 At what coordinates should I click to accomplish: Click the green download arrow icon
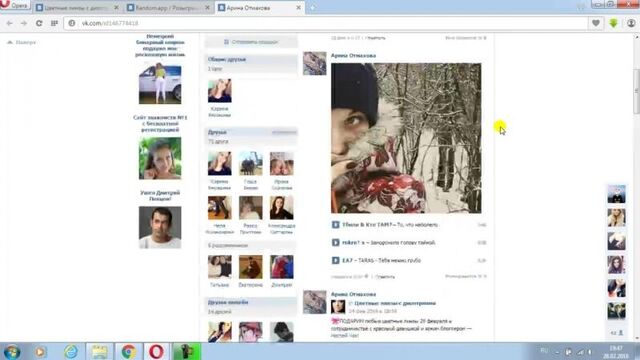(613, 23)
